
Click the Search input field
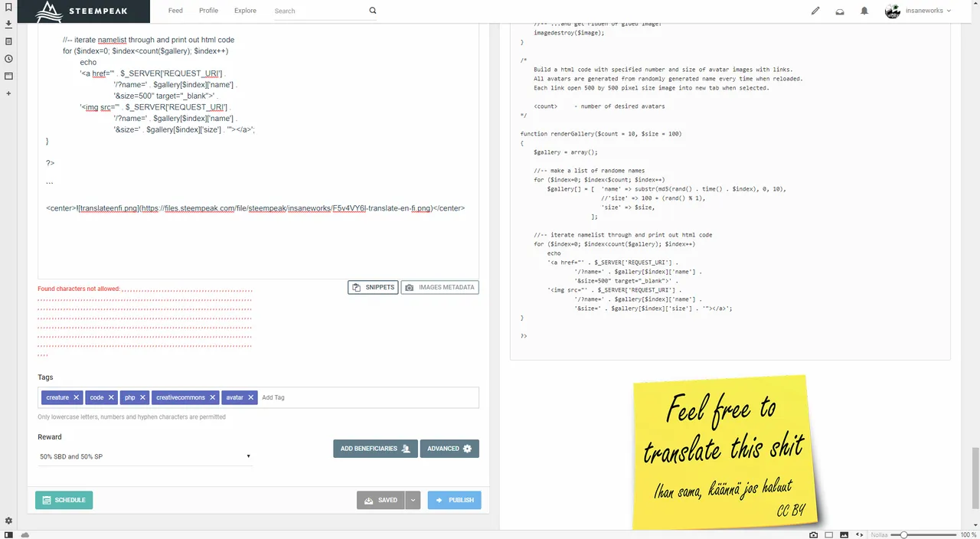point(319,11)
